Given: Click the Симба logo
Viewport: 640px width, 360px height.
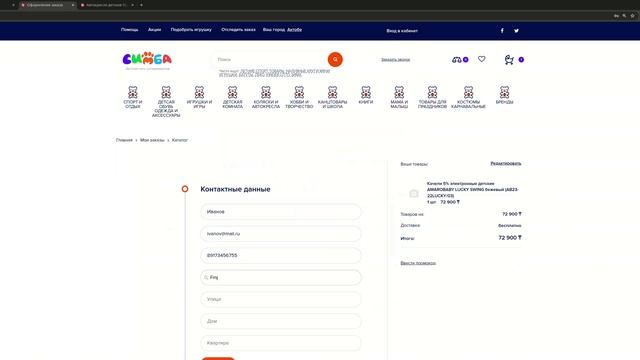Looking at the screenshot, I should click(147, 60).
